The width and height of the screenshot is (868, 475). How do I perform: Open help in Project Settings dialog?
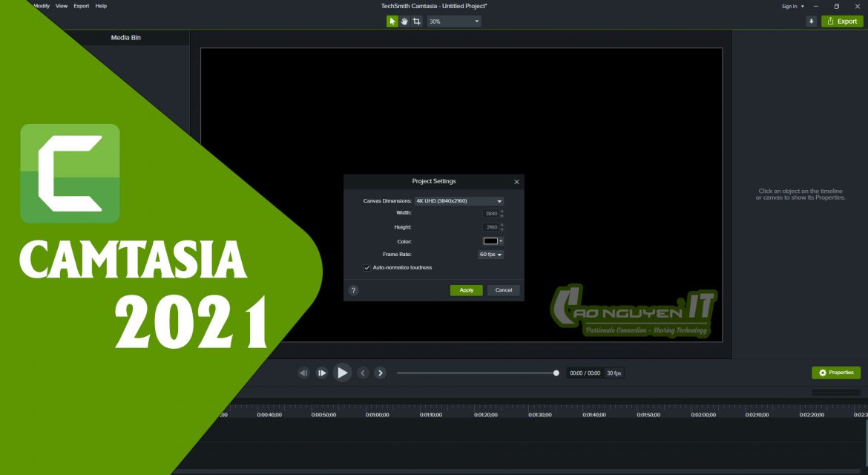point(353,290)
